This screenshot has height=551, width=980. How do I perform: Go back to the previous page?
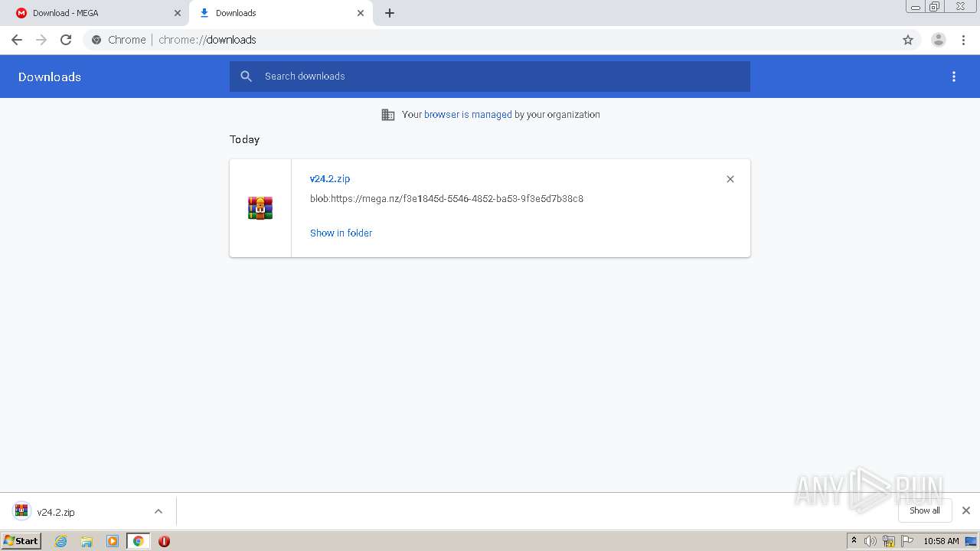pyautogui.click(x=17, y=40)
